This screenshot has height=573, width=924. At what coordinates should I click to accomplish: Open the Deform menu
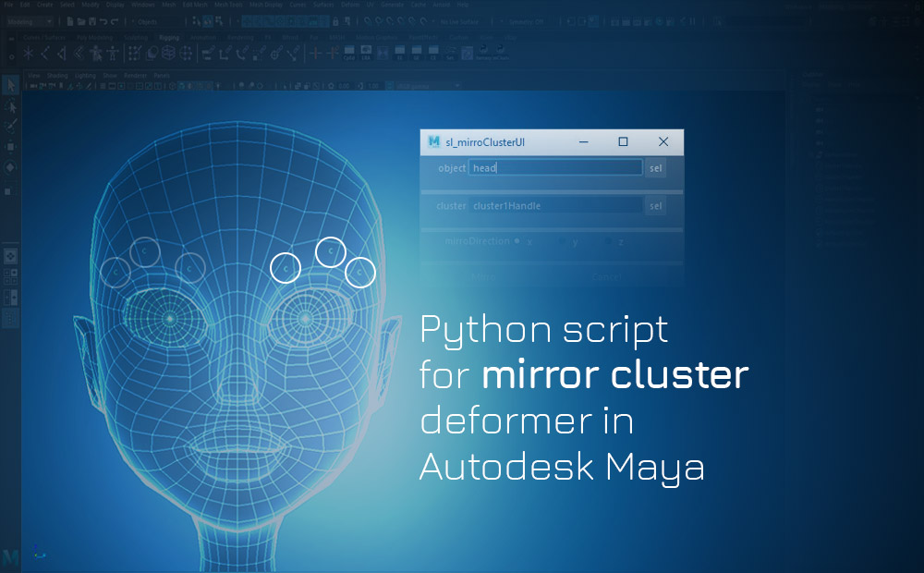(x=349, y=6)
